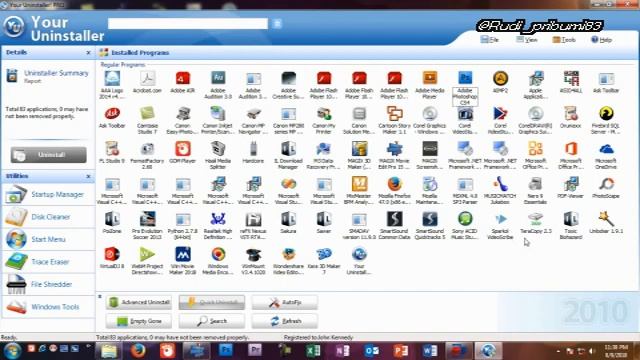Open the Help menu
Viewport: 640px width, 360px height.
601,40
